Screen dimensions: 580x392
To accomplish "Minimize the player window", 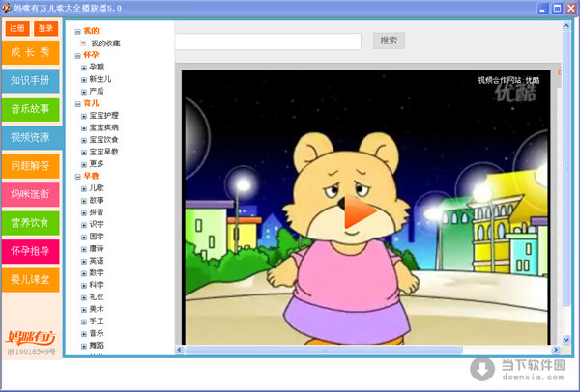I will [542, 8].
